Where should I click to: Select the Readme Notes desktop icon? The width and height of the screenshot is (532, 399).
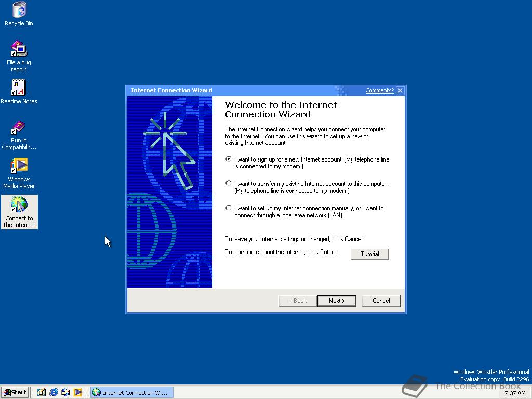click(x=19, y=91)
